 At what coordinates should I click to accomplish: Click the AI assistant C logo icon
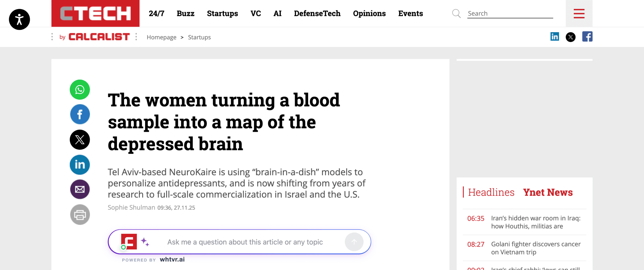(129, 242)
